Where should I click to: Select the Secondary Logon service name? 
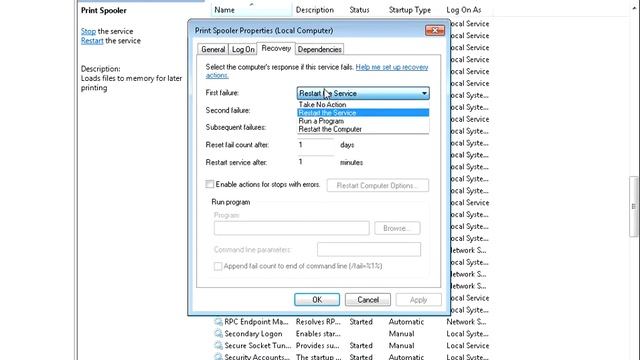click(x=253, y=333)
